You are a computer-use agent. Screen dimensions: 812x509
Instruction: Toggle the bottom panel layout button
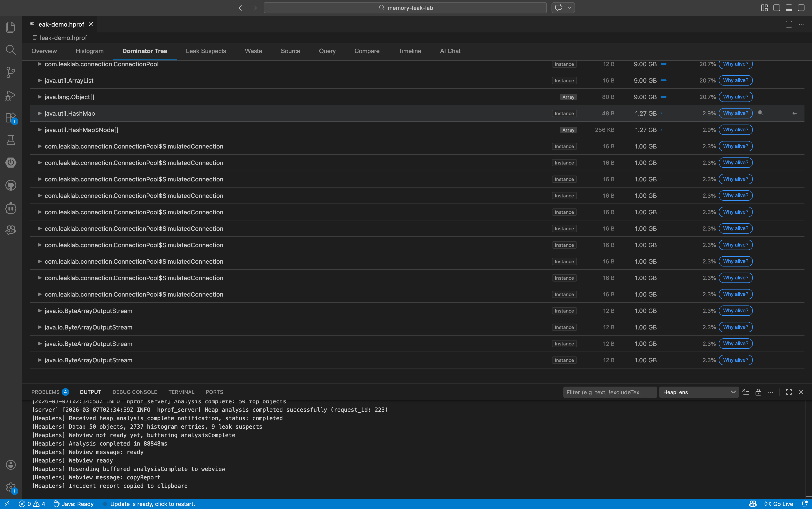(789, 8)
